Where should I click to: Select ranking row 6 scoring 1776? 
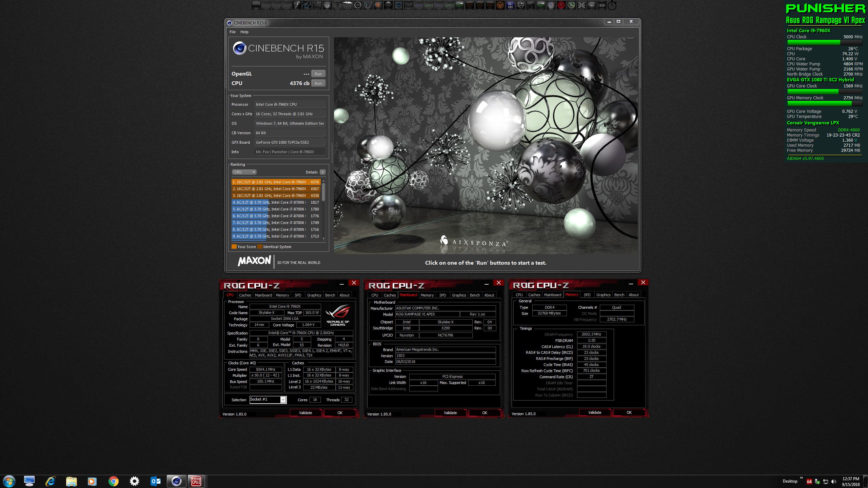pyautogui.click(x=276, y=216)
